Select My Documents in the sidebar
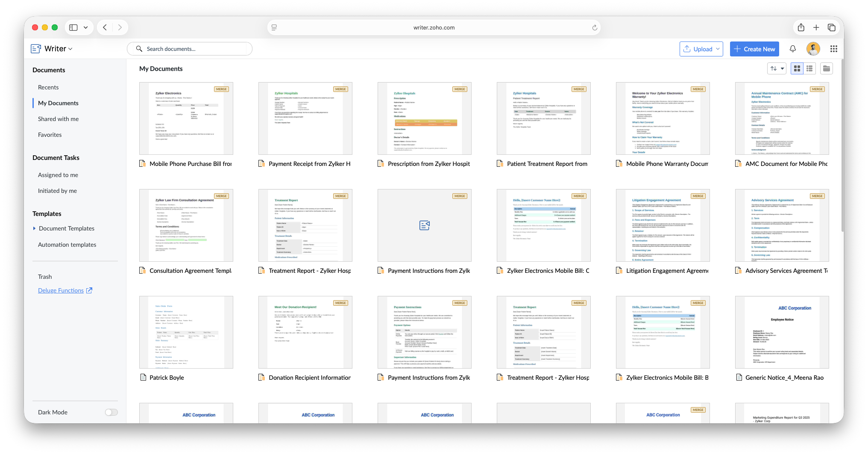 (x=58, y=103)
